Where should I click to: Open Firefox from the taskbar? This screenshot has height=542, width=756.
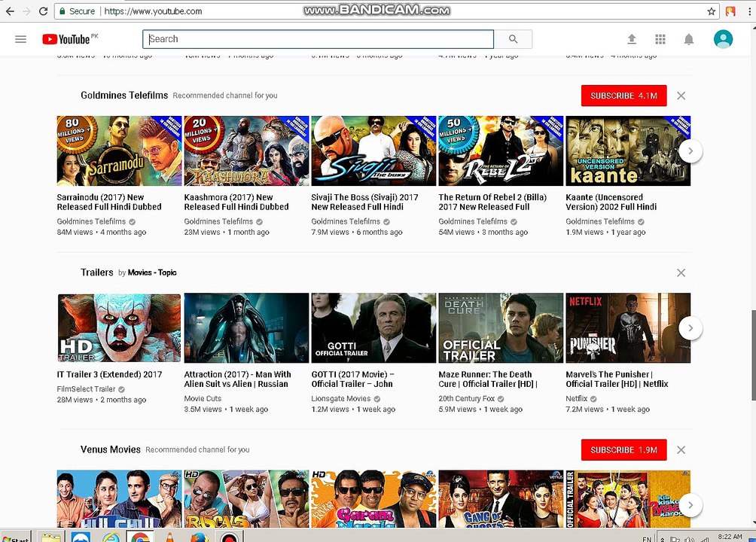199,537
